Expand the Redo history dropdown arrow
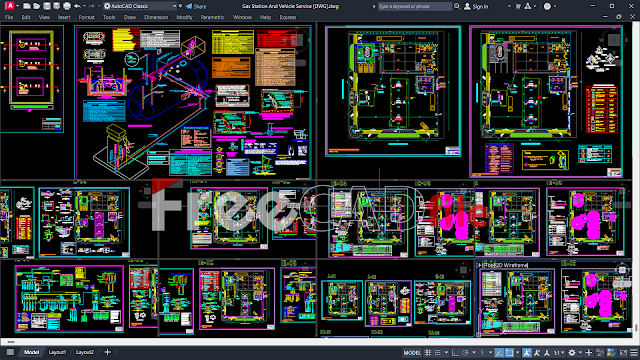The width and height of the screenshot is (640, 360). pyautogui.click(x=99, y=6)
